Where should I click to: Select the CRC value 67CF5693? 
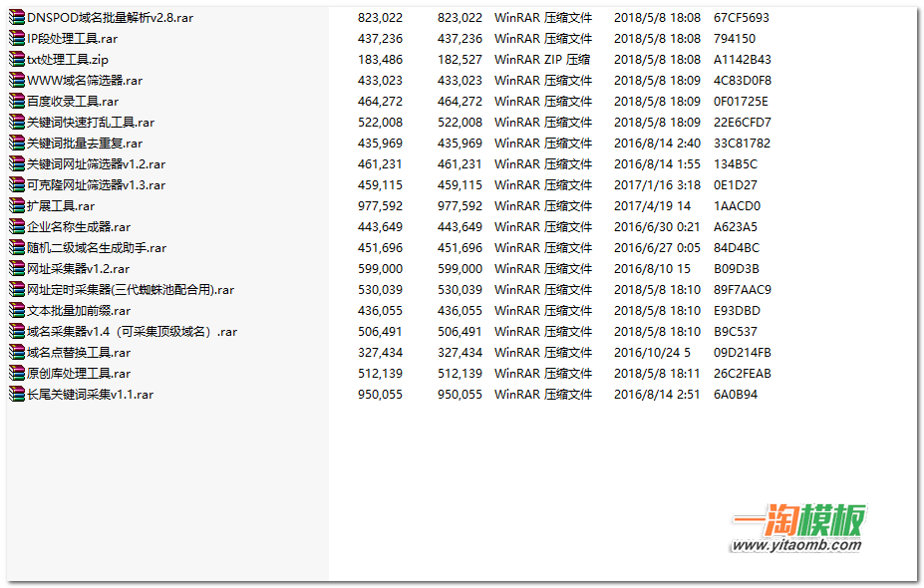pyautogui.click(x=742, y=18)
